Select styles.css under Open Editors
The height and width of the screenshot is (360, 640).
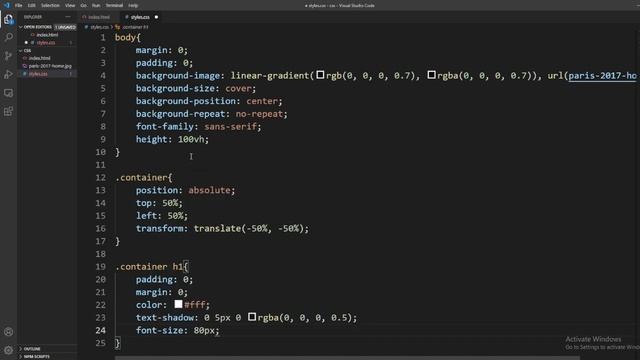click(x=46, y=43)
